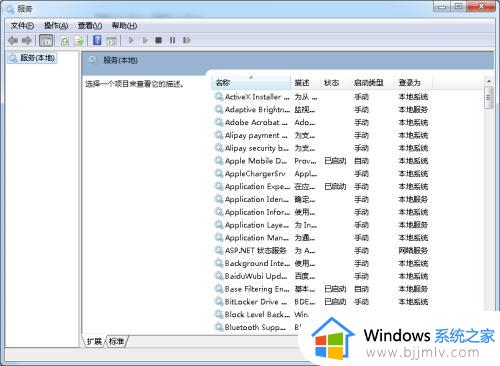Go forward with the toolbar forward arrow
The height and width of the screenshot is (366, 500).
click(x=27, y=41)
